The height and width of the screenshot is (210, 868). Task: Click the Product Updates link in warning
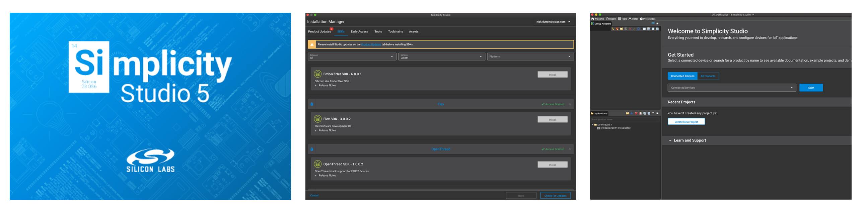(371, 44)
